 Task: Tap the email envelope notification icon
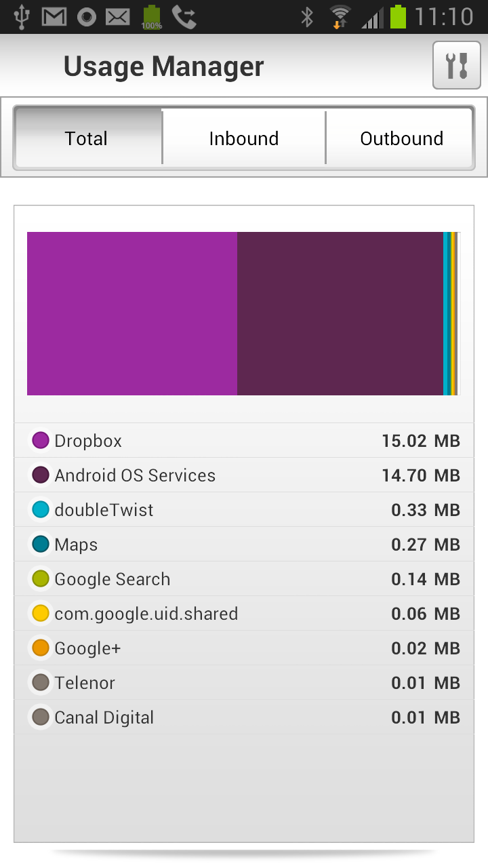[x=118, y=17]
